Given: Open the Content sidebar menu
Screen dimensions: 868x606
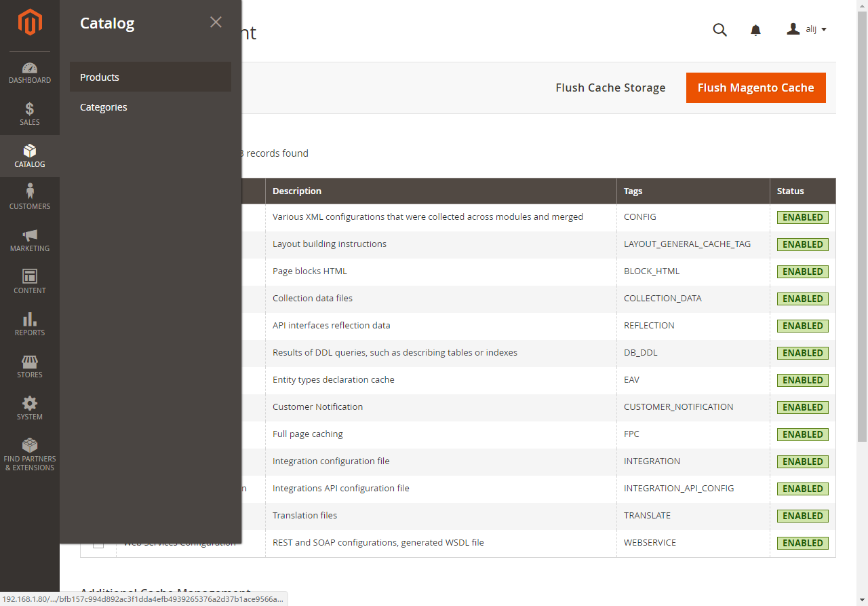Looking at the screenshot, I should click(30, 282).
